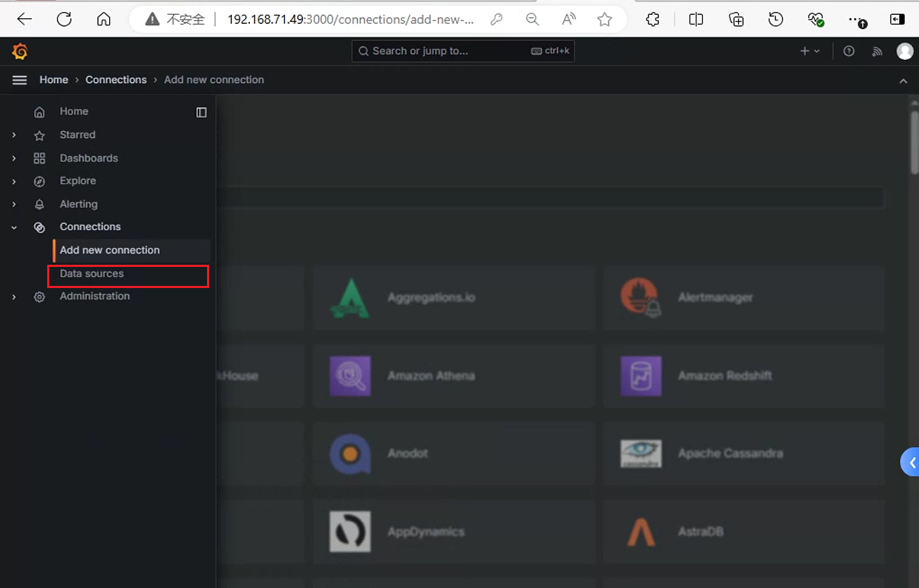Image resolution: width=919 pixels, height=588 pixels.
Task: Open the Alertmanager data source card
Action: [x=744, y=298]
